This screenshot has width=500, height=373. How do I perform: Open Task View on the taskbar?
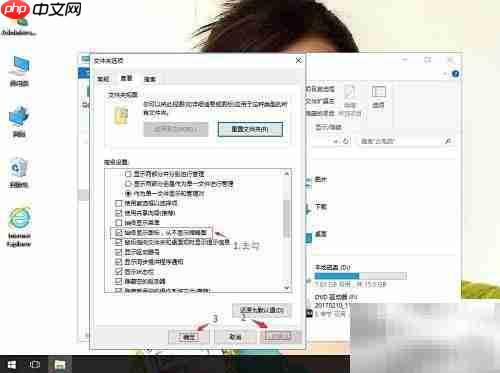pyautogui.click(x=35, y=364)
